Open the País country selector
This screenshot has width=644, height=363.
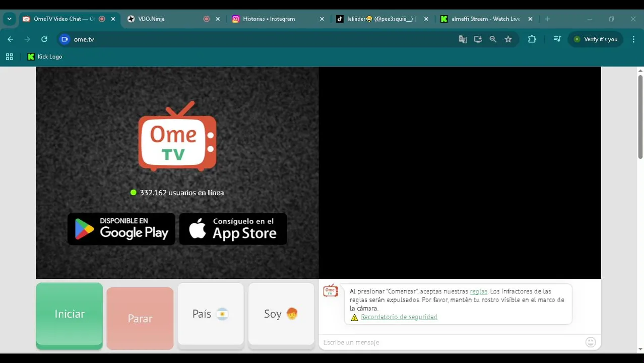click(x=211, y=315)
